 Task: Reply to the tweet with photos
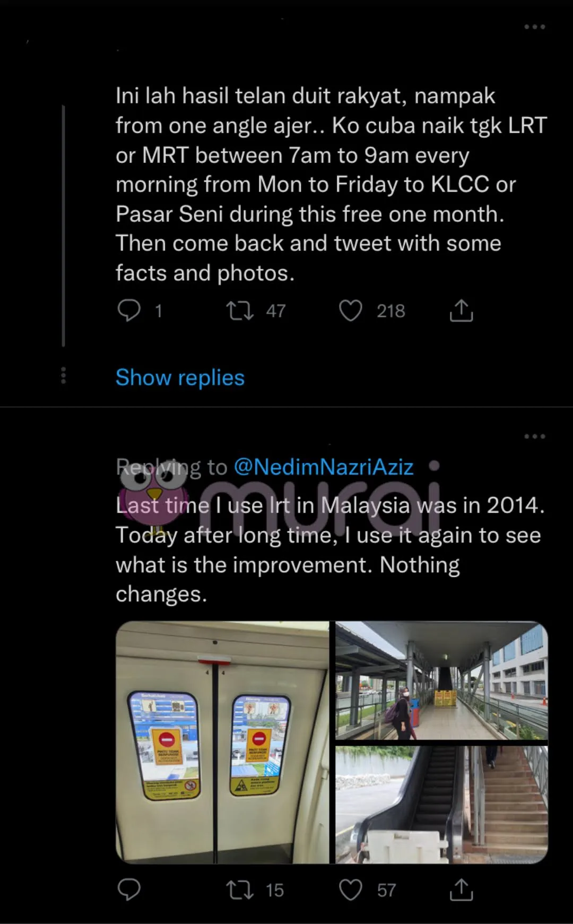(129, 890)
